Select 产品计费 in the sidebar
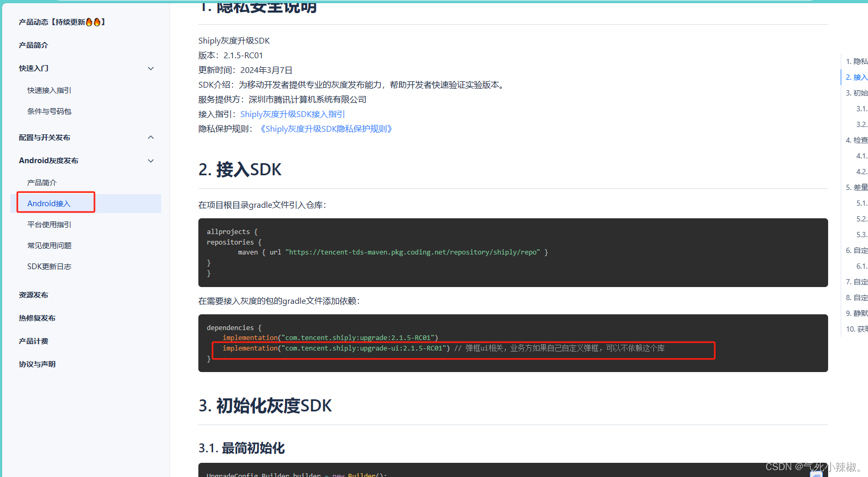868x477 pixels. click(33, 341)
